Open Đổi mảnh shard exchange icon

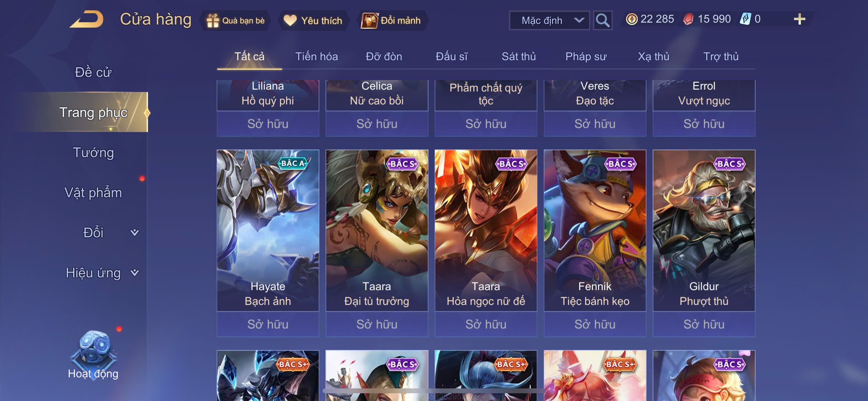pyautogui.click(x=369, y=21)
